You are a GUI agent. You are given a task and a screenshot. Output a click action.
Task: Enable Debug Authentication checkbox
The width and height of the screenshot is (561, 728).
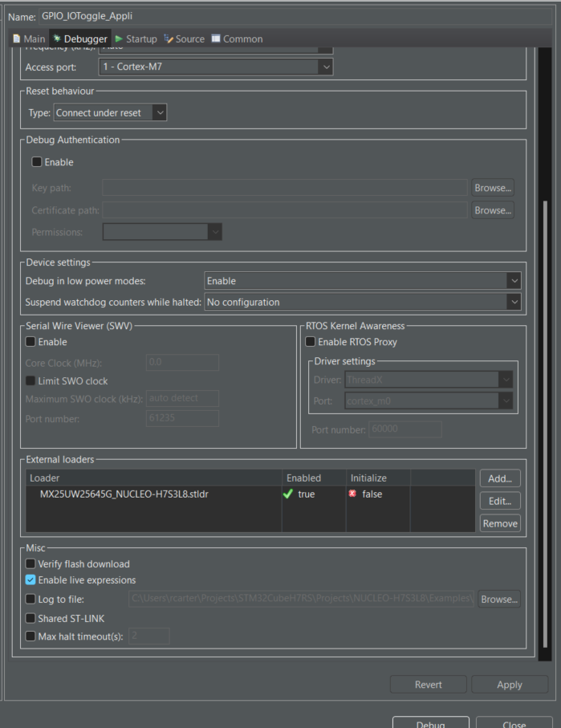[37, 161]
